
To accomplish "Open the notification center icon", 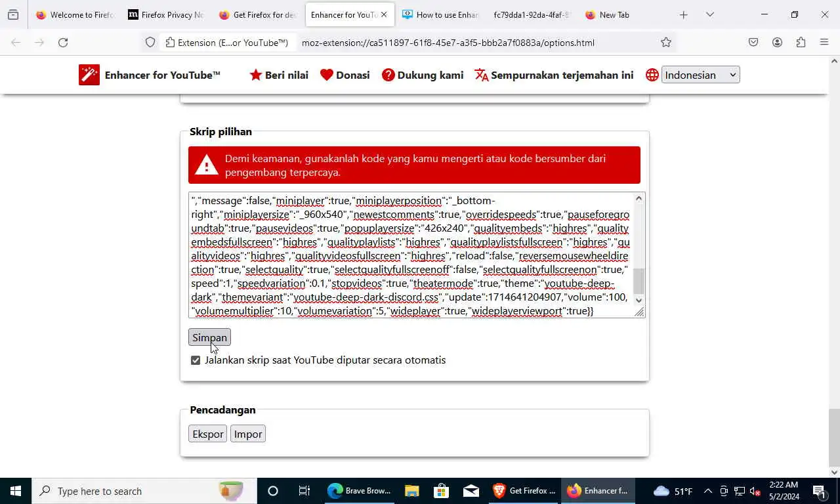I will pos(820,491).
